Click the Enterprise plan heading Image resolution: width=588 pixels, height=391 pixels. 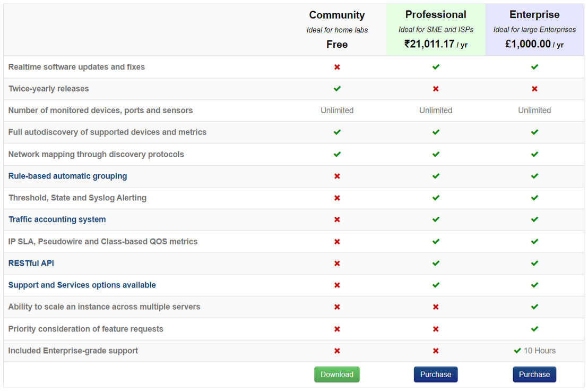click(534, 15)
